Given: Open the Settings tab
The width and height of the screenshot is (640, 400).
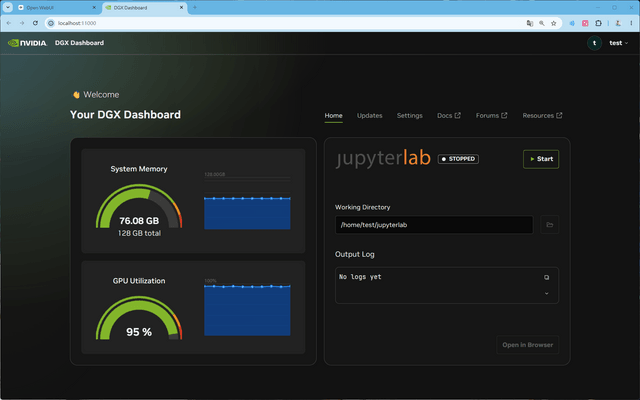Looking at the screenshot, I should click(409, 116).
